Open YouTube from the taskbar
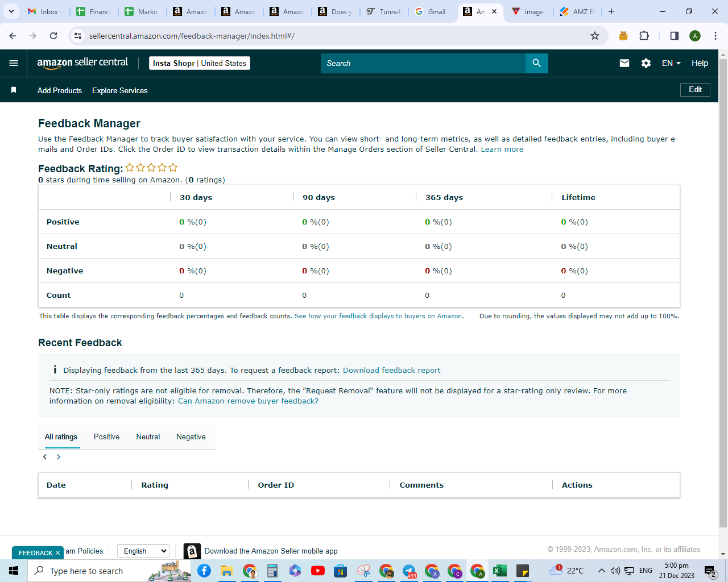728x582 pixels. [x=318, y=571]
